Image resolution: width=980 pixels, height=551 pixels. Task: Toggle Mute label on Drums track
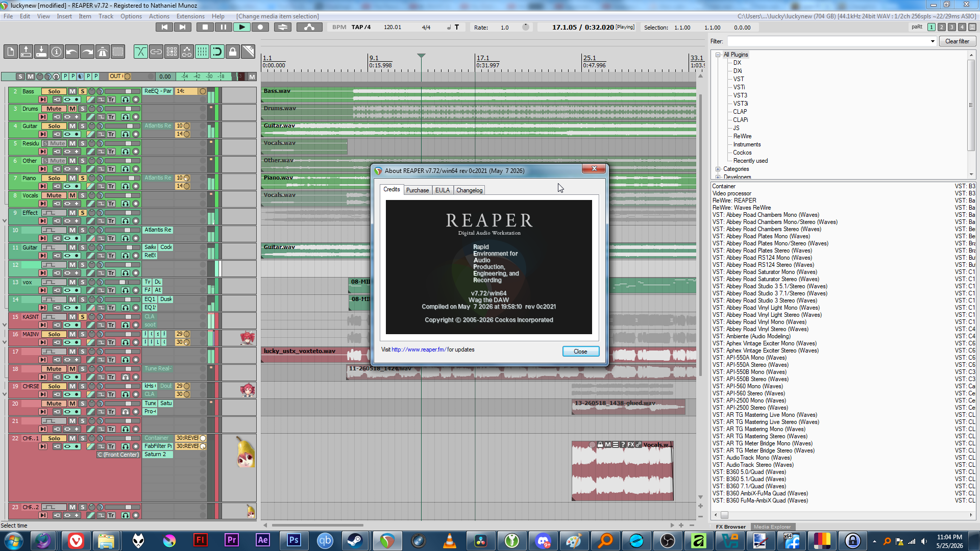coord(54,109)
